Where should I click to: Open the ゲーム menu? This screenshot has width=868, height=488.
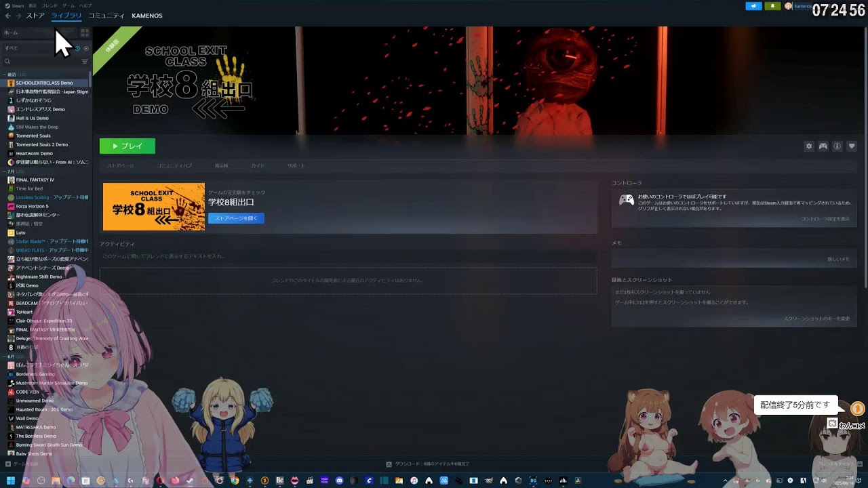(68, 5)
